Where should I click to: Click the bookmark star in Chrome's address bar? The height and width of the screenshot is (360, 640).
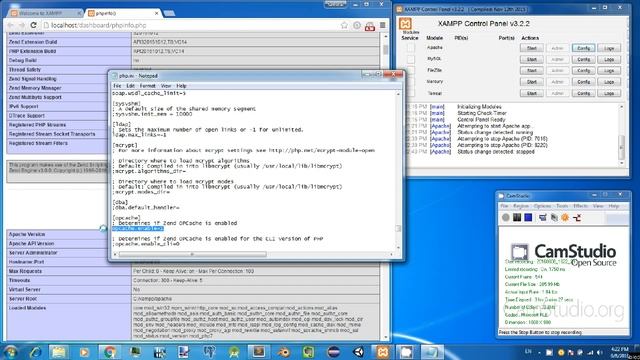tap(344, 25)
